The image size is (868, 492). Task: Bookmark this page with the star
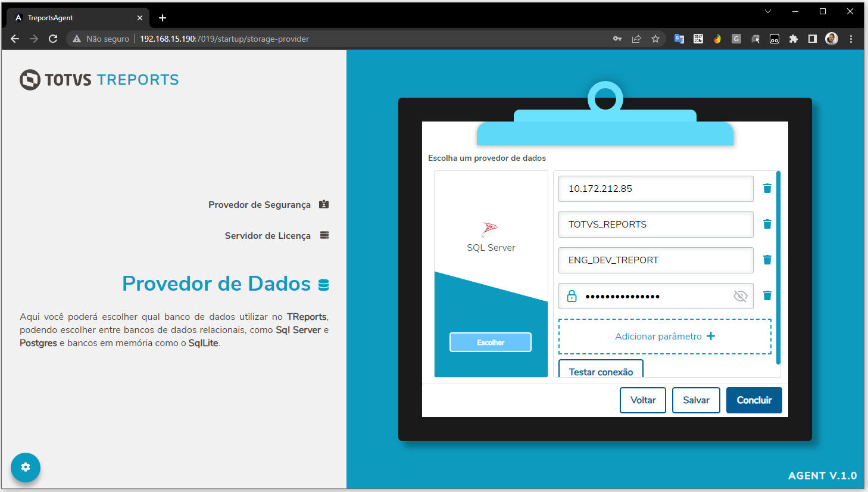tap(655, 39)
